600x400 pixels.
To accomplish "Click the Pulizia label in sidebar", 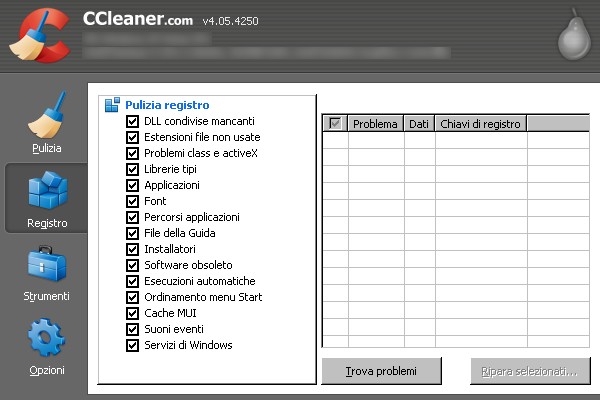I will 47,148.
